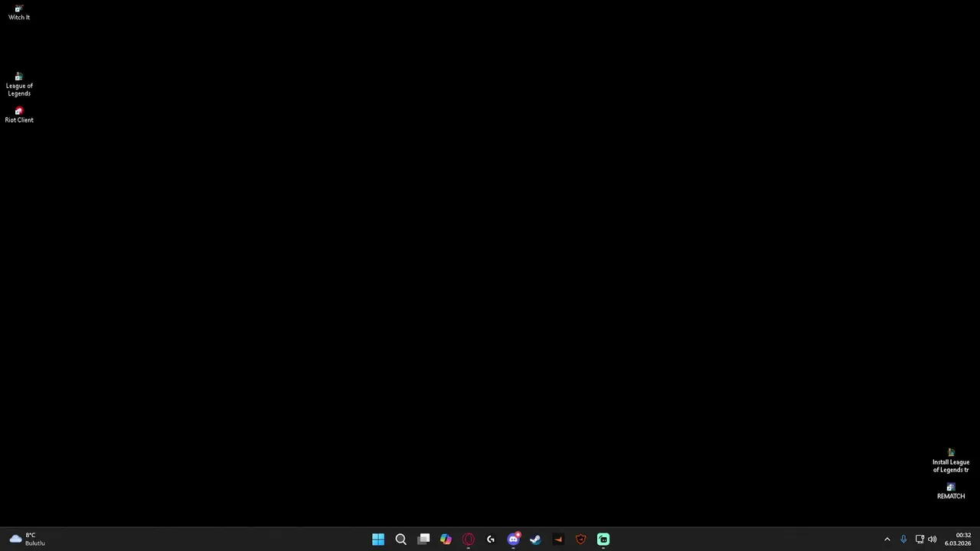Open clock and date 6.03.2026
Viewport: 980px width, 551px height.
(x=958, y=540)
